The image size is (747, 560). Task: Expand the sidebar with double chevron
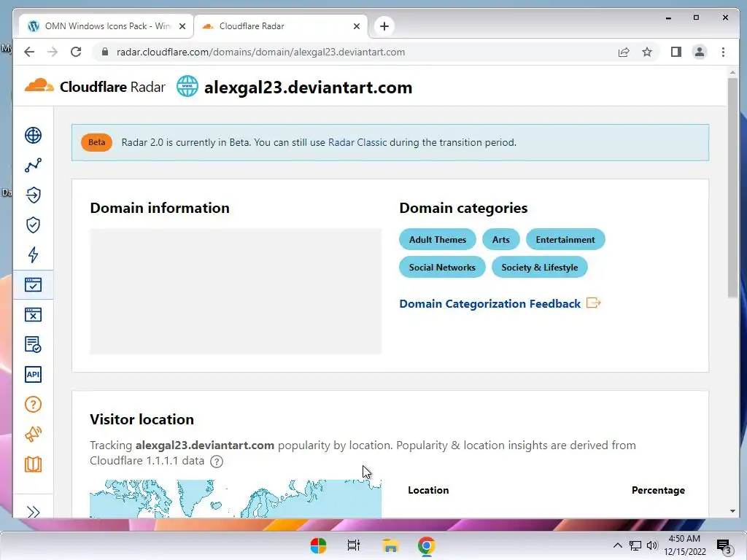33,512
